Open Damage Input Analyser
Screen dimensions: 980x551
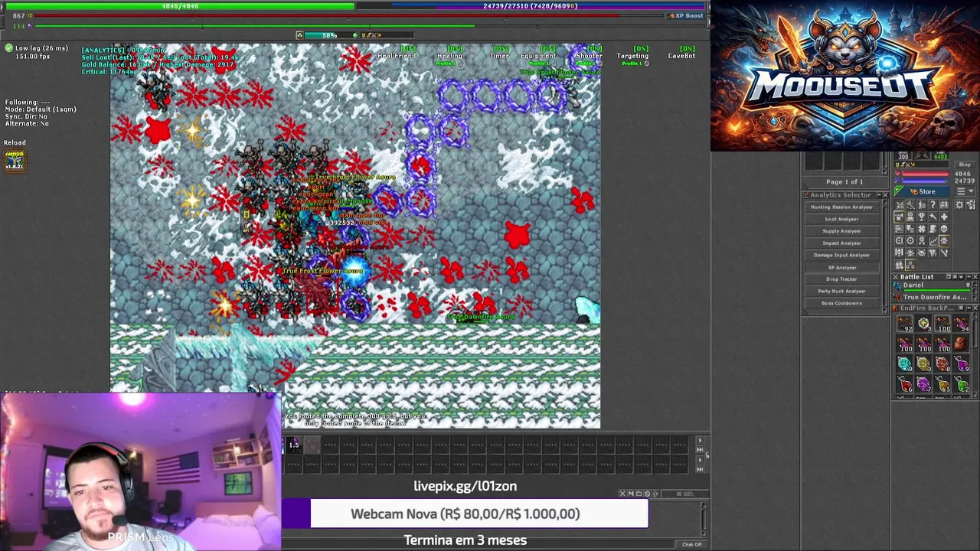coord(841,255)
